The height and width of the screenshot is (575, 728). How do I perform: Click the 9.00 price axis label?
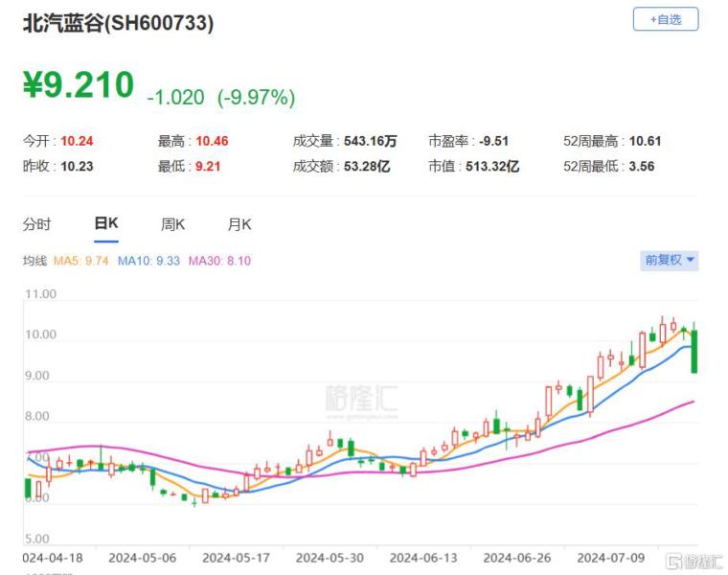(x=37, y=376)
